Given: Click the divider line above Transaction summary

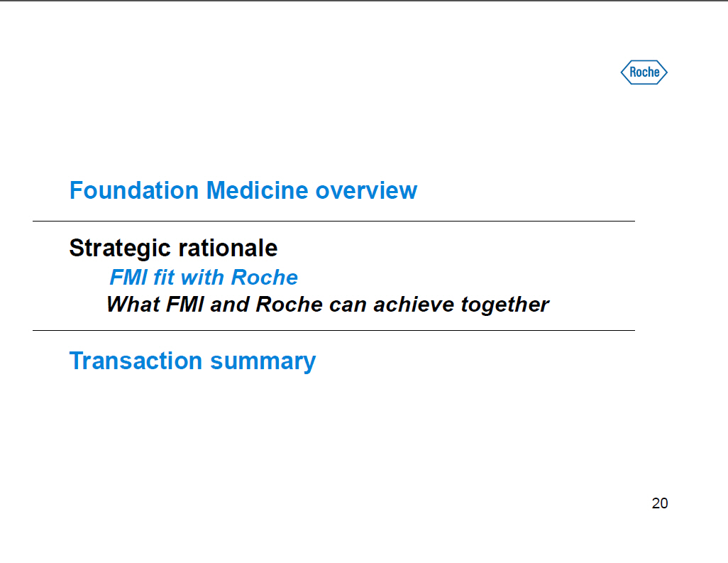Looking at the screenshot, I should (x=333, y=331).
